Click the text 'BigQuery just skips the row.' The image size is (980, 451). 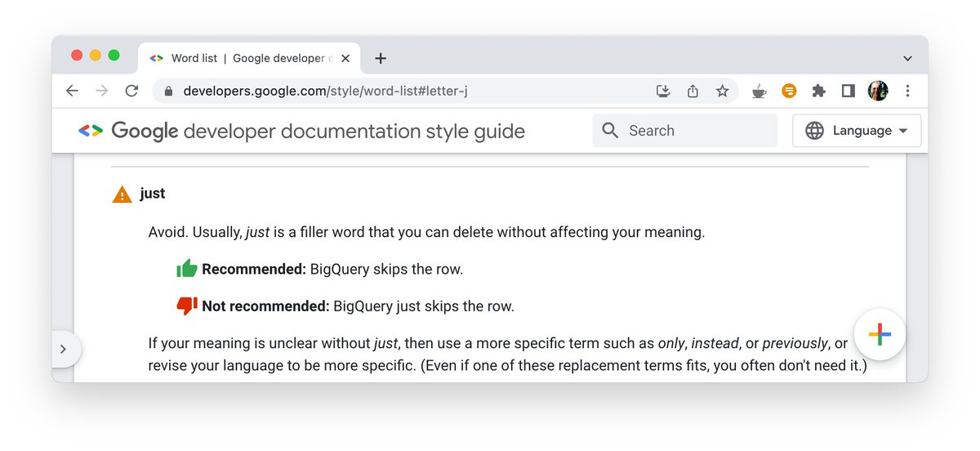[424, 307]
